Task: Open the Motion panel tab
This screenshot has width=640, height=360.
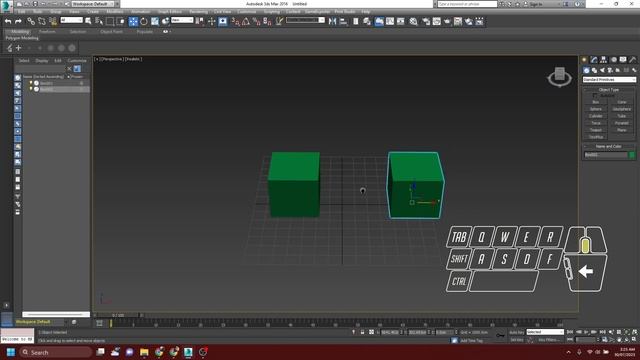Action: [x=613, y=60]
